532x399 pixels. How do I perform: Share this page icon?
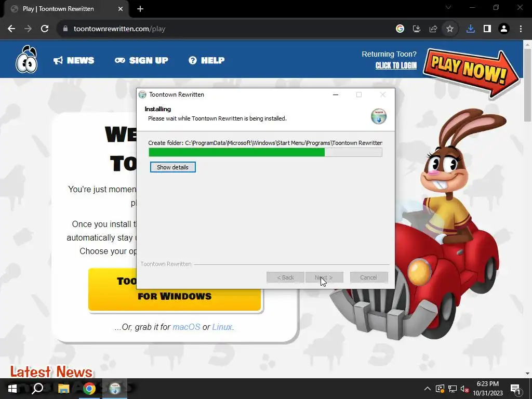click(433, 29)
